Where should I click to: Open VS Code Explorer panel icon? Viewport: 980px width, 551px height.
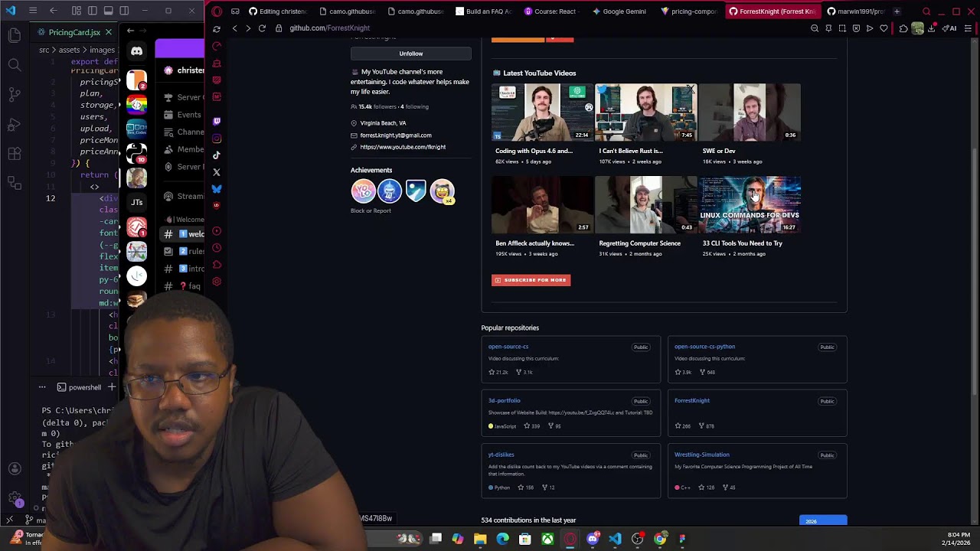[15, 35]
